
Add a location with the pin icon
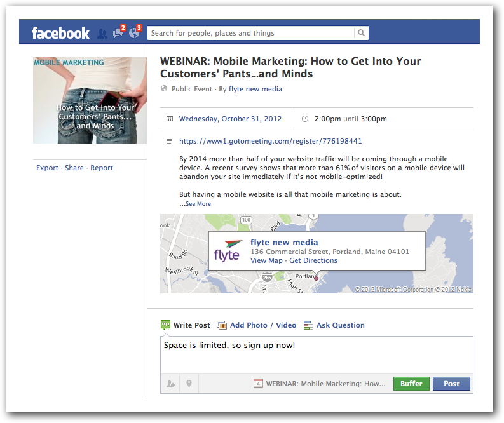(x=189, y=384)
